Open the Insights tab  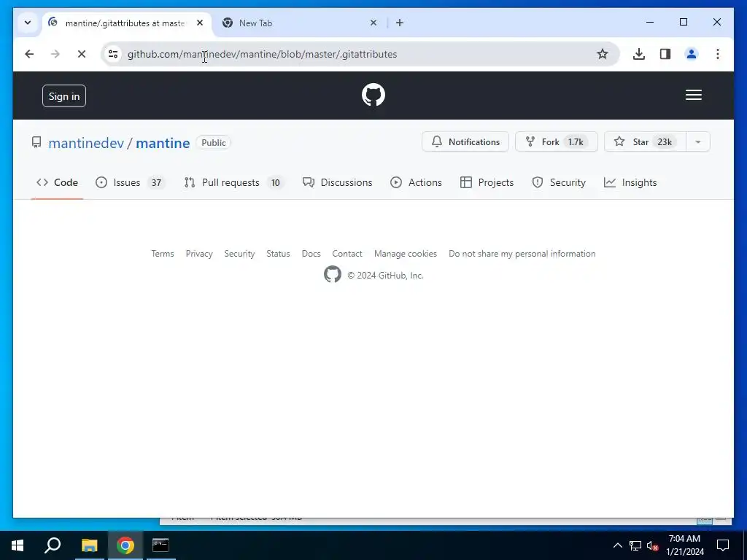coord(630,182)
